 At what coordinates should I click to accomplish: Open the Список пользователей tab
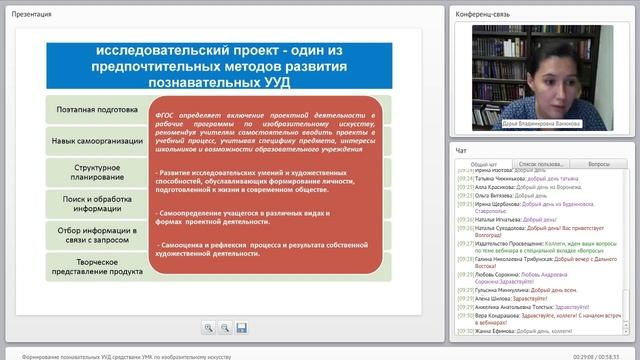click(540, 164)
